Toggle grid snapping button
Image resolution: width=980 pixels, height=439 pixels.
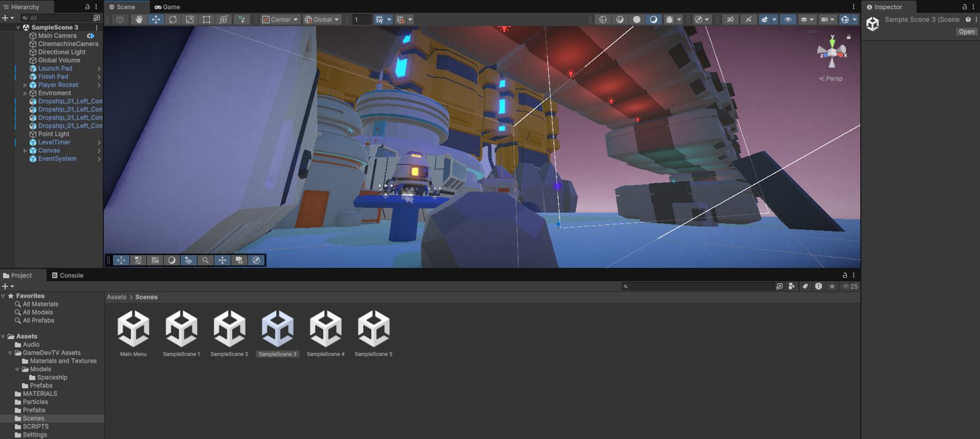379,20
